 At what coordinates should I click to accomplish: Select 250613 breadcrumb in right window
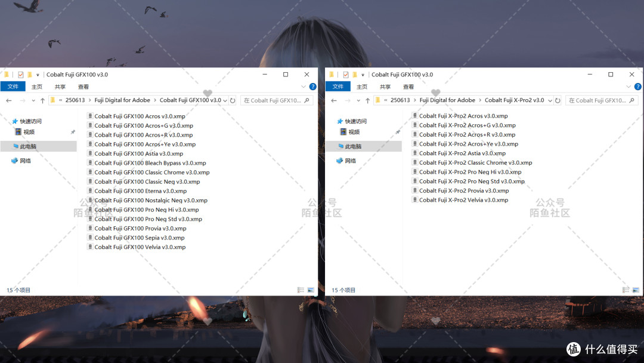click(x=400, y=100)
